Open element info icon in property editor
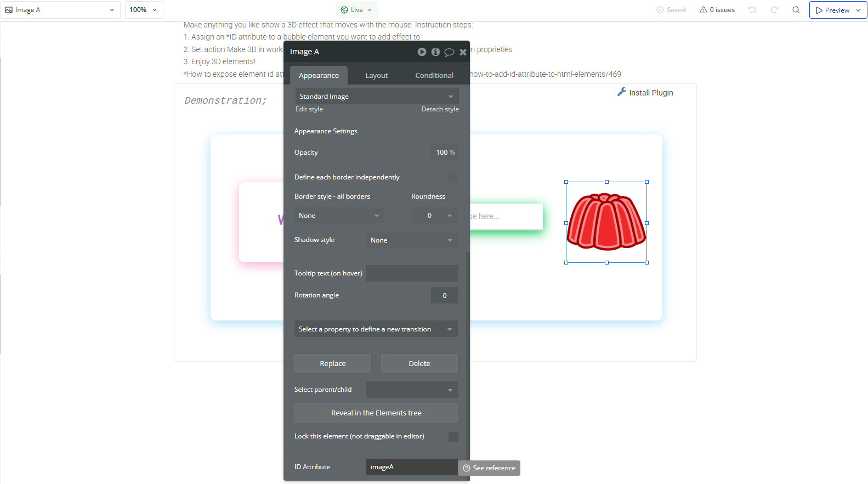This screenshot has height=484, width=868. tap(435, 52)
